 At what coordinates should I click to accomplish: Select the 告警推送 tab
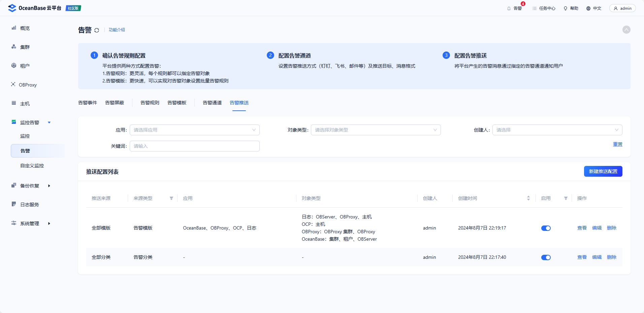(x=239, y=103)
